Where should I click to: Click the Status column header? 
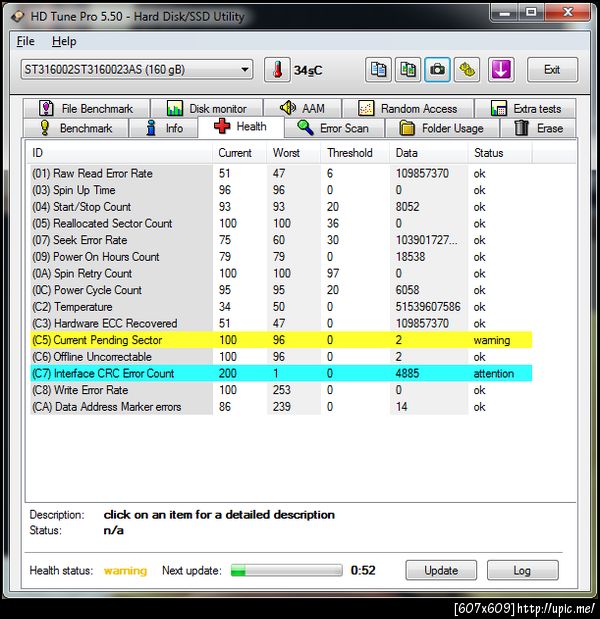click(x=500, y=153)
